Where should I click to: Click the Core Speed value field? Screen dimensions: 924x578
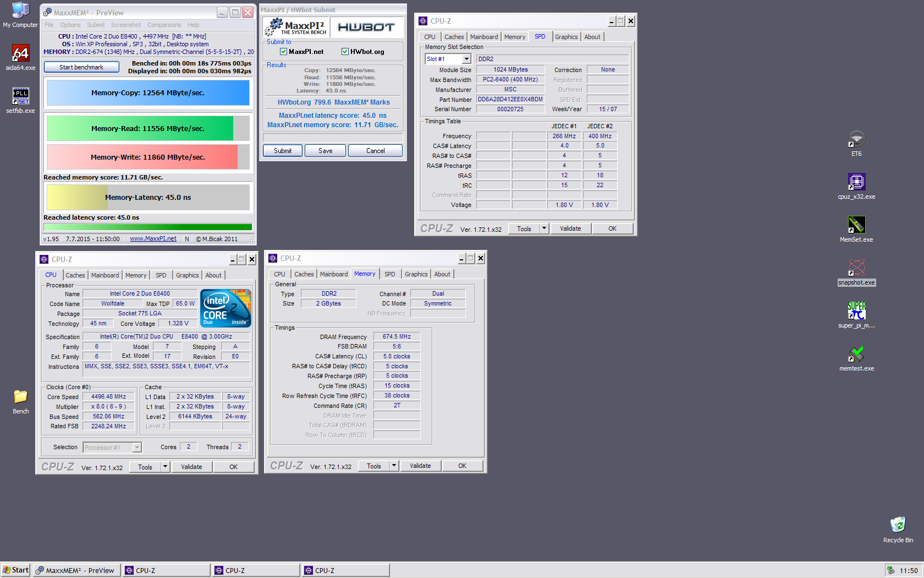[108, 396]
